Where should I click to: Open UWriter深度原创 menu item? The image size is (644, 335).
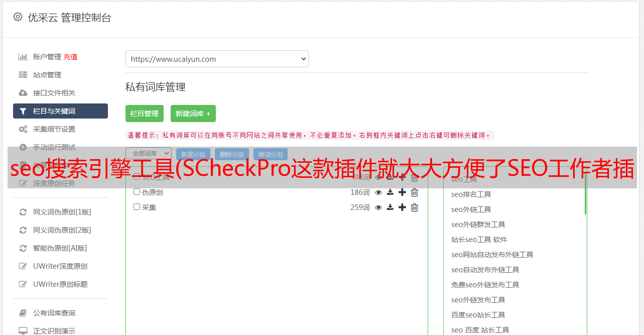point(60,266)
